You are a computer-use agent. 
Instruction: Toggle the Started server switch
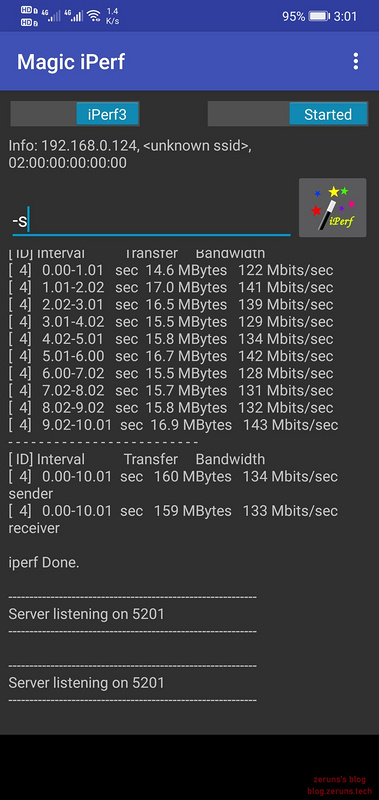click(x=288, y=114)
